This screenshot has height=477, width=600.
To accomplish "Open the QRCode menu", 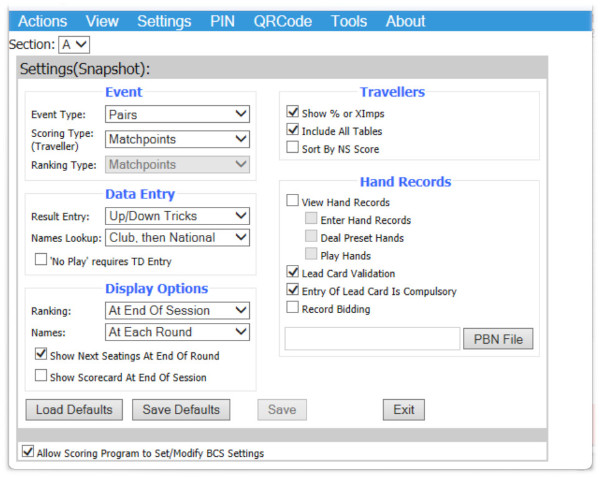I will (x=282, y=21).
